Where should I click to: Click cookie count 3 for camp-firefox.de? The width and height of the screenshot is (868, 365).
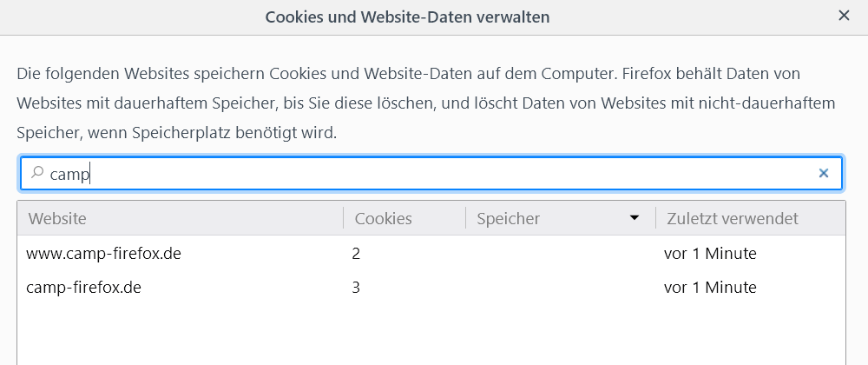356,287
